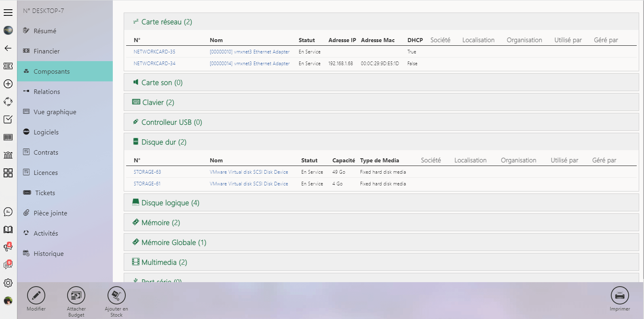Open the hamburger menu icon
The width and height of the screenshot is (644, 319).
pyautogui.click(x=8, y=13)
